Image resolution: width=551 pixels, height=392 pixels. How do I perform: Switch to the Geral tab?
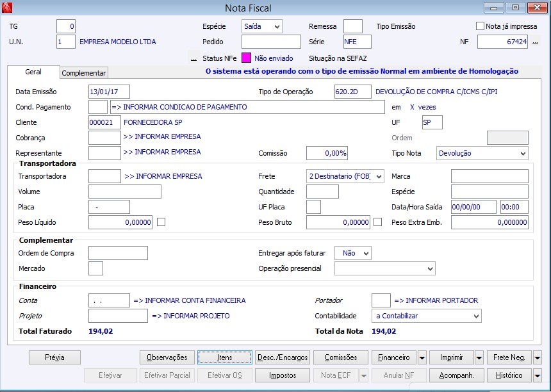33,72
